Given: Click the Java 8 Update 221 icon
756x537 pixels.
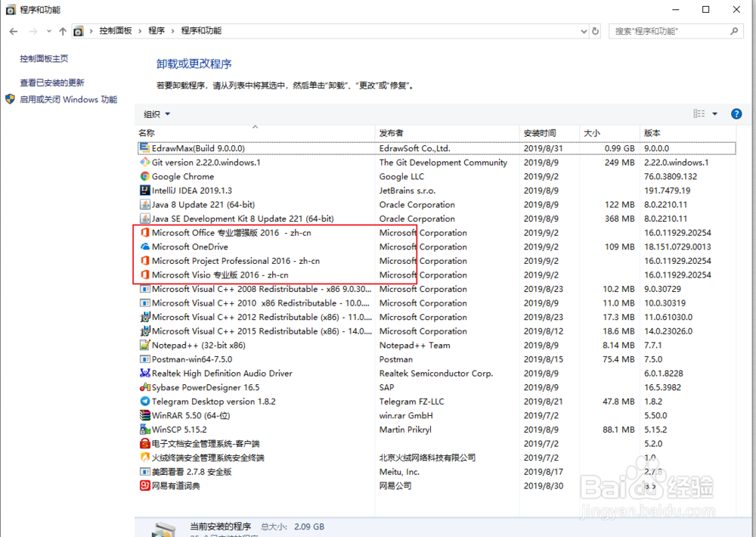Looking at the screenshot, I should [x=144, y=204].
